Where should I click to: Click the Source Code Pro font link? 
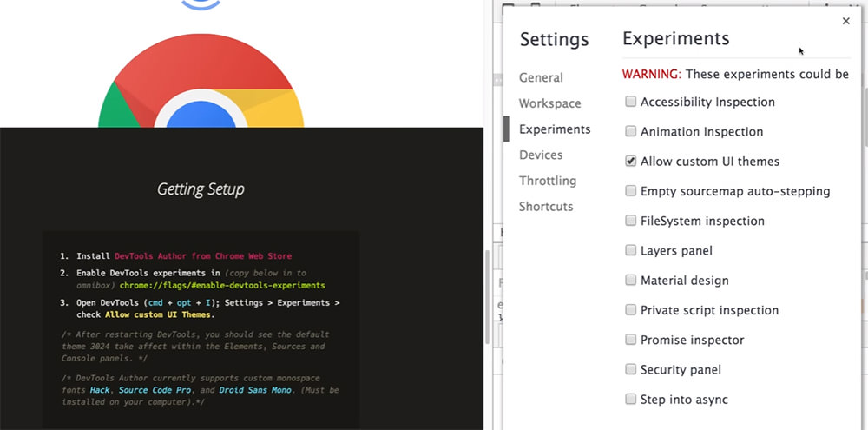[x=155, y=390]
